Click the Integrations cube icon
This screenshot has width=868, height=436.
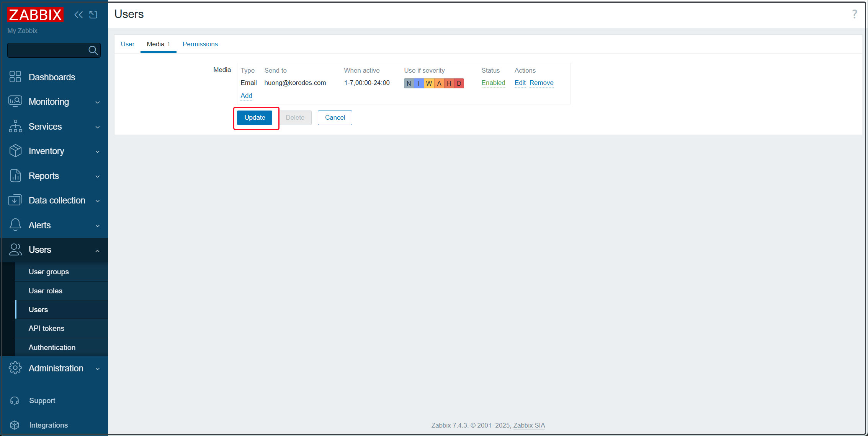(15, 425)
